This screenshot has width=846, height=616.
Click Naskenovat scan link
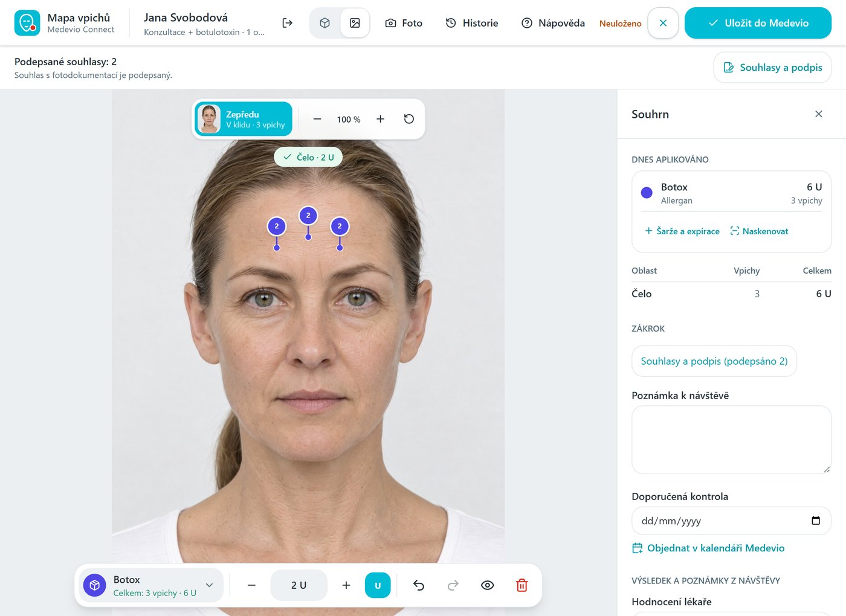tap(759, 231)
